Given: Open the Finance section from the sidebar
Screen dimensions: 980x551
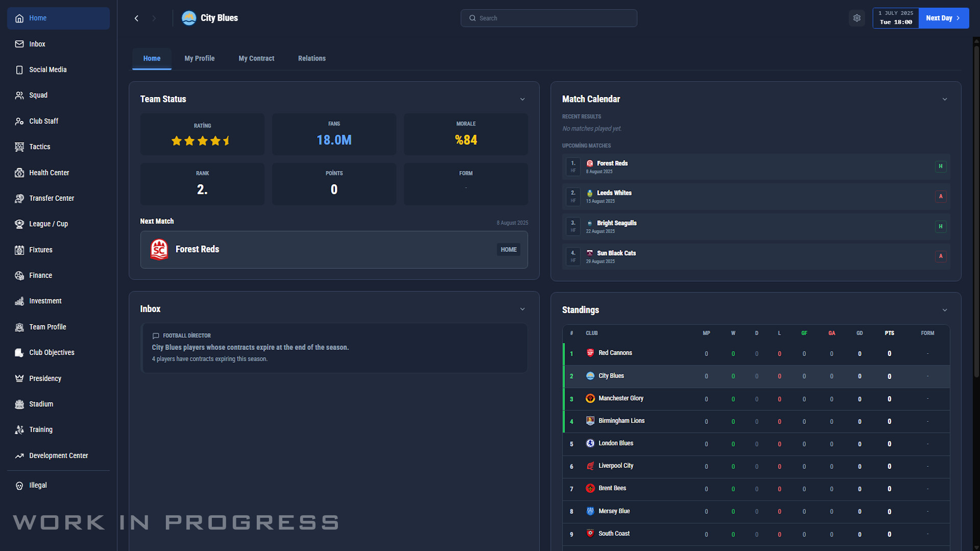Looking at the screenshot, I should 40,275.
